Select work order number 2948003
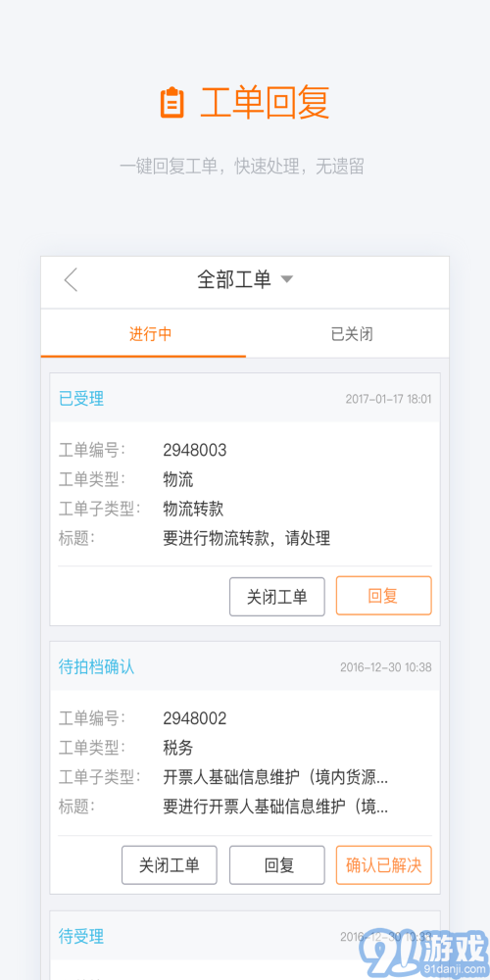Screen dimensions: 490x980 pyautogui.click(x=195, y=450)
